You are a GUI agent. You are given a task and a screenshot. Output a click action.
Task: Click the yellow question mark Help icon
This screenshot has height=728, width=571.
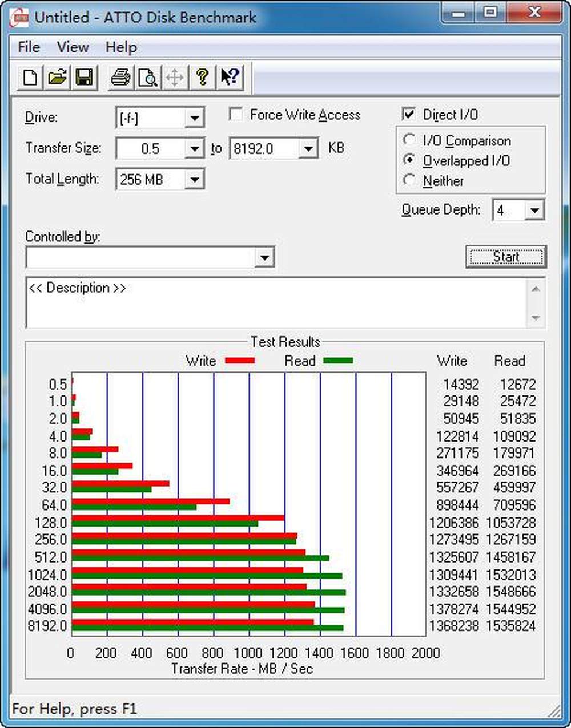tap(202, 77)
